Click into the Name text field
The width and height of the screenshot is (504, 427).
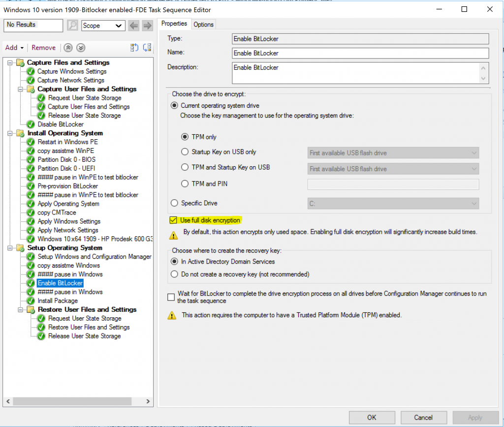click(x=360, y=53)
